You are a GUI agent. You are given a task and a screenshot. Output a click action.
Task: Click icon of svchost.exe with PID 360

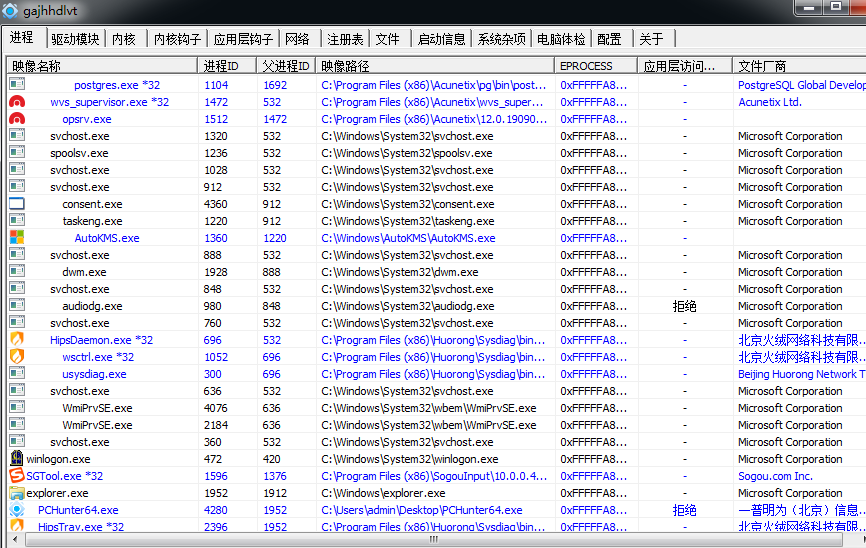[17, 441]
